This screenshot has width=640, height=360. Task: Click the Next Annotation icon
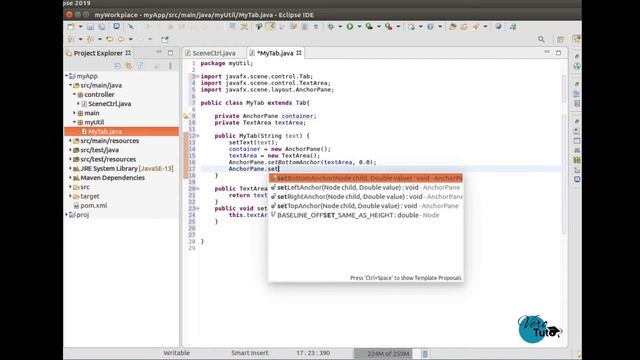click(71, 39)
